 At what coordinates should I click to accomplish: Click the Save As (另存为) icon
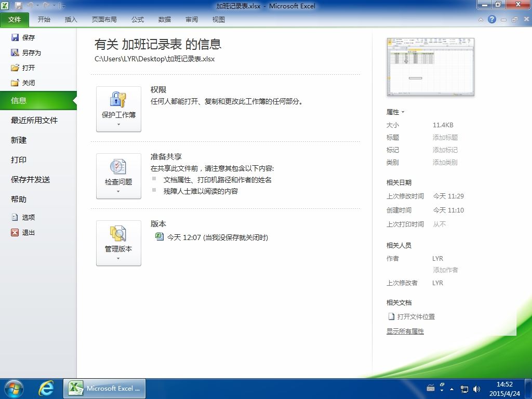15,52
